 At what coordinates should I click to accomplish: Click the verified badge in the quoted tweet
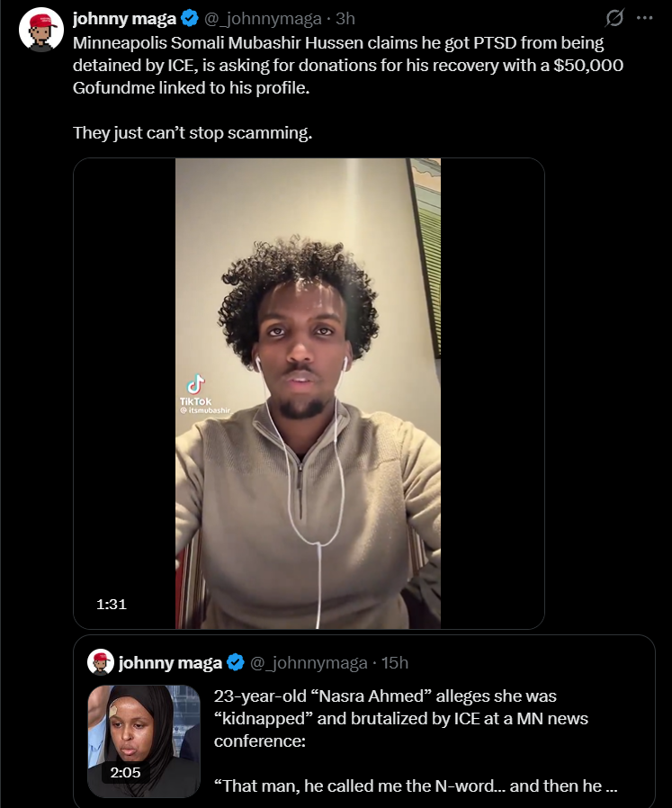[x=236, y=662]
